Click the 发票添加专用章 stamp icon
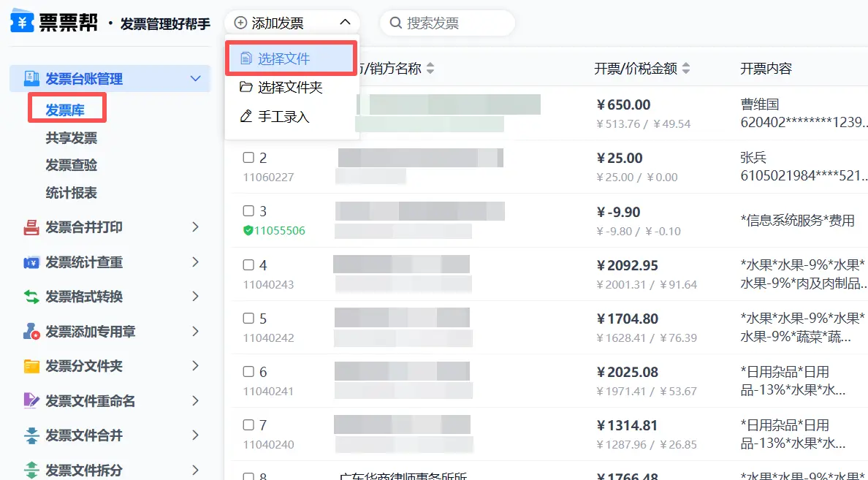The width and height of the screenshot is (868, 480). click(31, 332)
